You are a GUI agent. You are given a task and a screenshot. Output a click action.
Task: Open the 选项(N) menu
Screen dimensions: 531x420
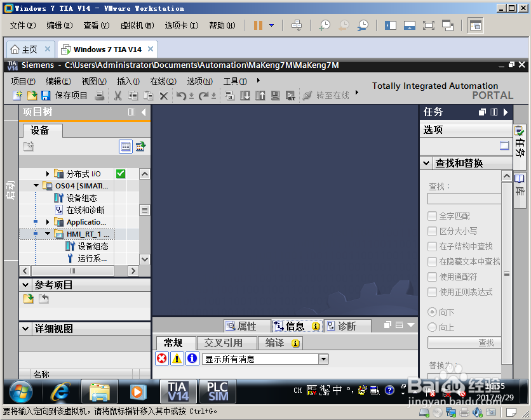point(200,81)
